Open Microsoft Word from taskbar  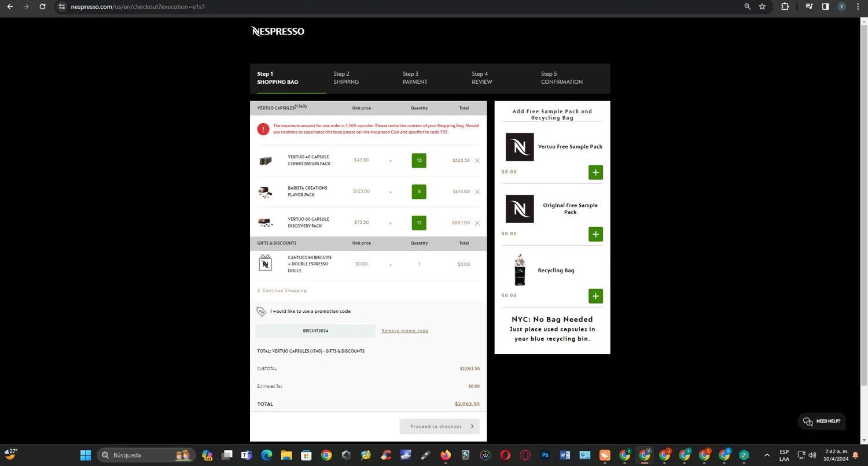pos(565,456)
